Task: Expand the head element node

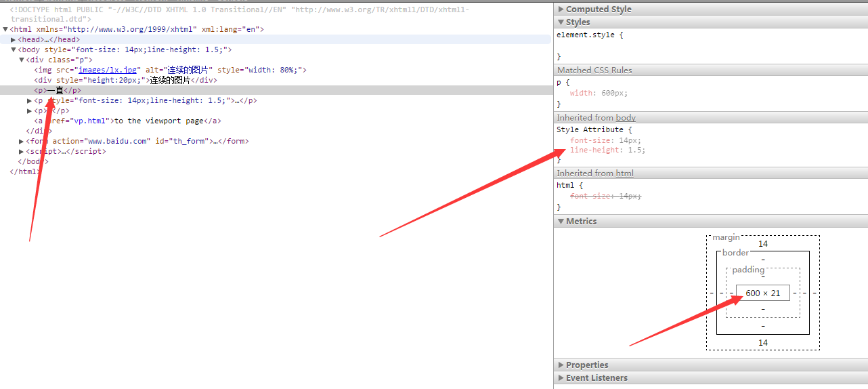Action: coord(14,40)
